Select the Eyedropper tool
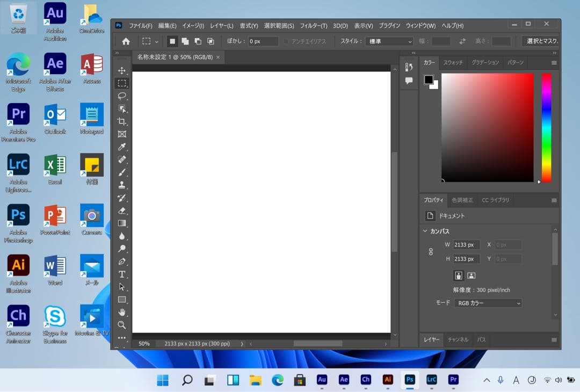580x392 pixels. coord(122,147)
